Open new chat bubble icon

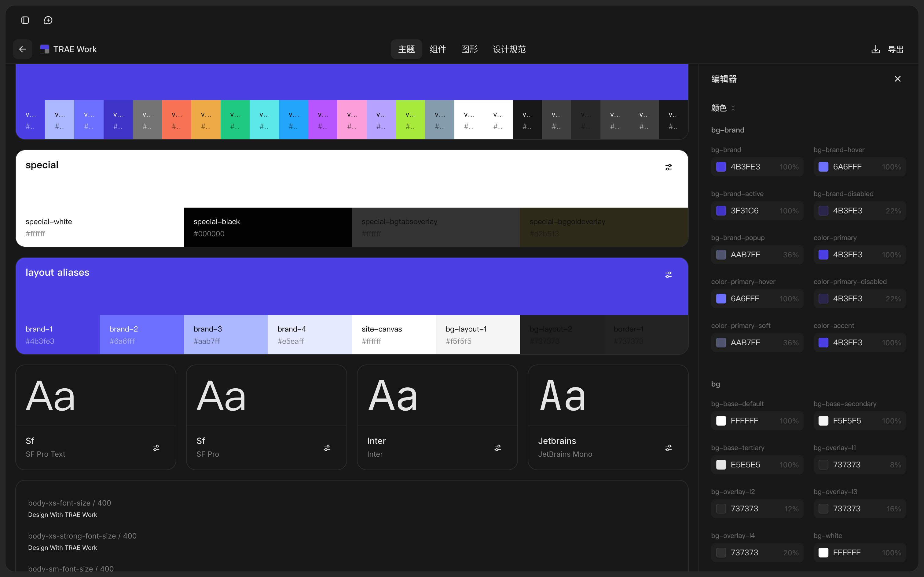[x=48, y=20]
